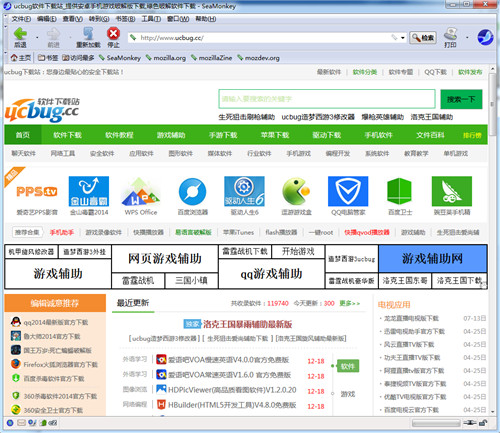Viewport: 500px width, 433px height.
Task: Click the 单机游戏 category link
Action: click(x=455, y=153)
